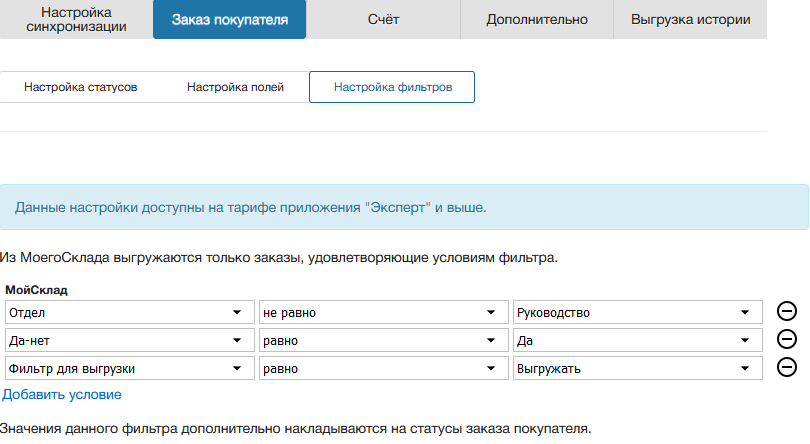
Task: Click the Настройка статусов sub-tab
Action: click(80, 87)
